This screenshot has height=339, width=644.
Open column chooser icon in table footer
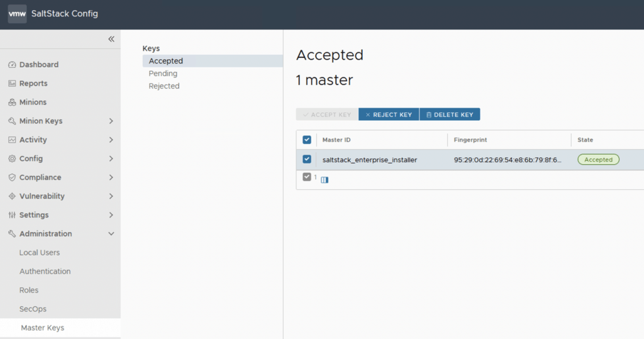click(x=325, y=180)
